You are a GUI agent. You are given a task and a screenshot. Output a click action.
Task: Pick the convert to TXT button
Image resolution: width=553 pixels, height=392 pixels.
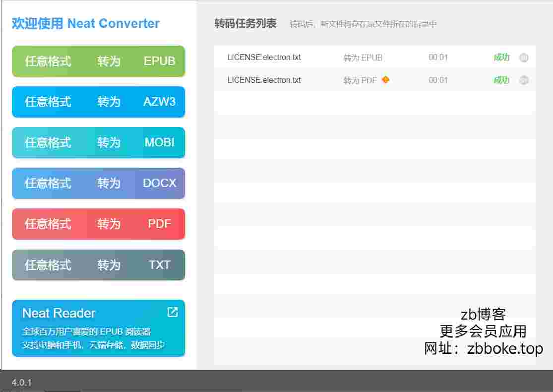point(98,264)
